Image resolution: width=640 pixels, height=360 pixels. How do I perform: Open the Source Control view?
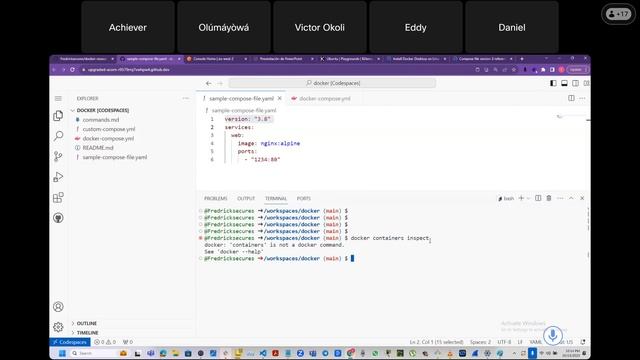click(58, 156)
